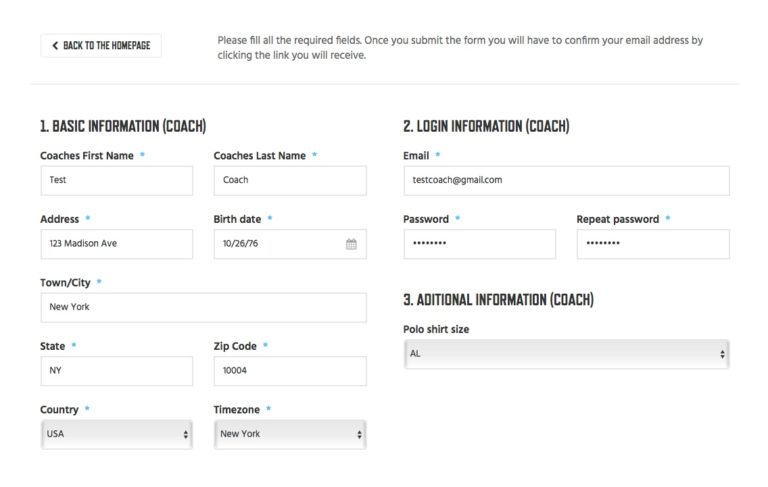768x487 pixels.
Task: Click the Coaches First Name field
Action: 117,181
